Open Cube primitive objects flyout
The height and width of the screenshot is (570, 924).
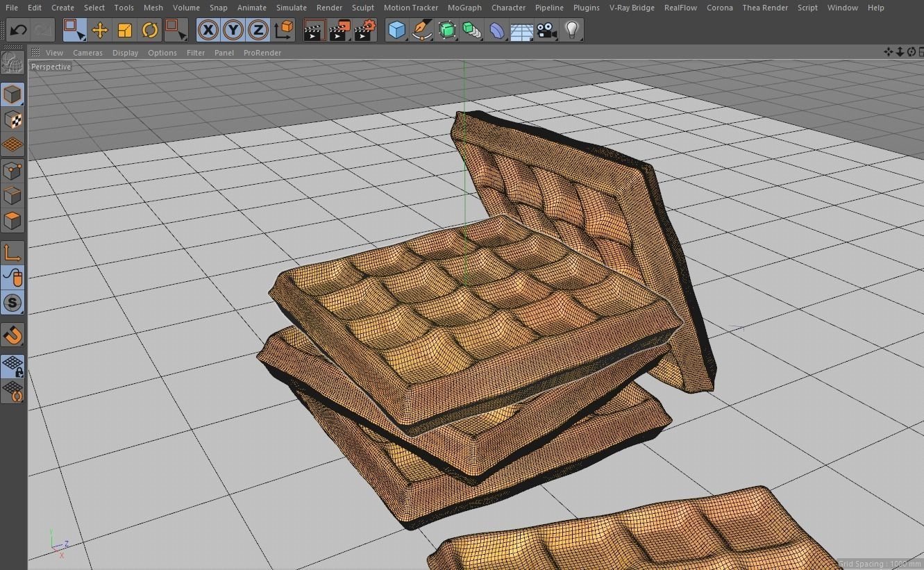click(396, 30)
